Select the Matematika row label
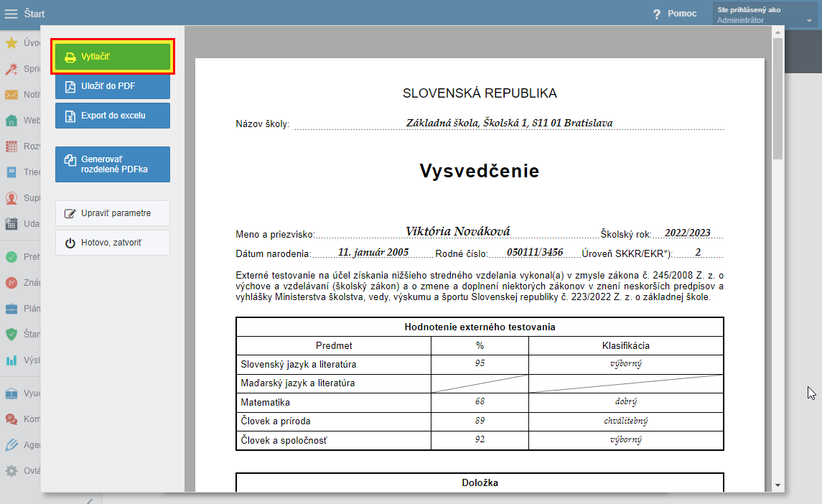The image size is (822, 504). (265, 402)
